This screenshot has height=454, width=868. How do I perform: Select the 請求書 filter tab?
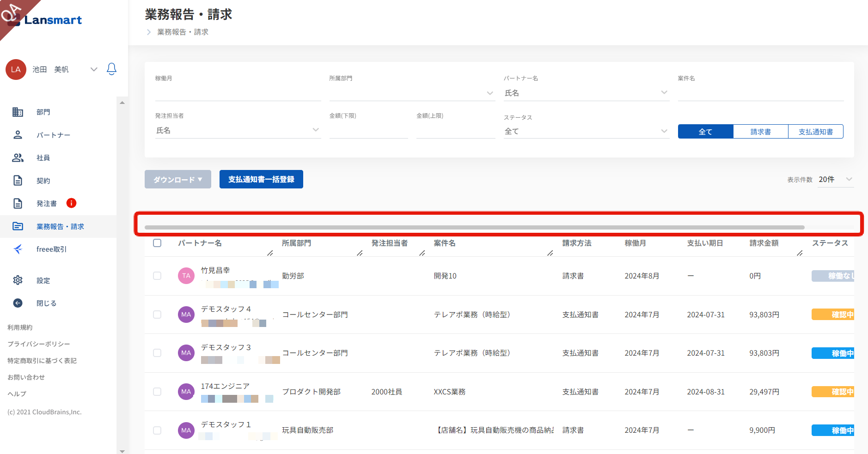point(760,132)
